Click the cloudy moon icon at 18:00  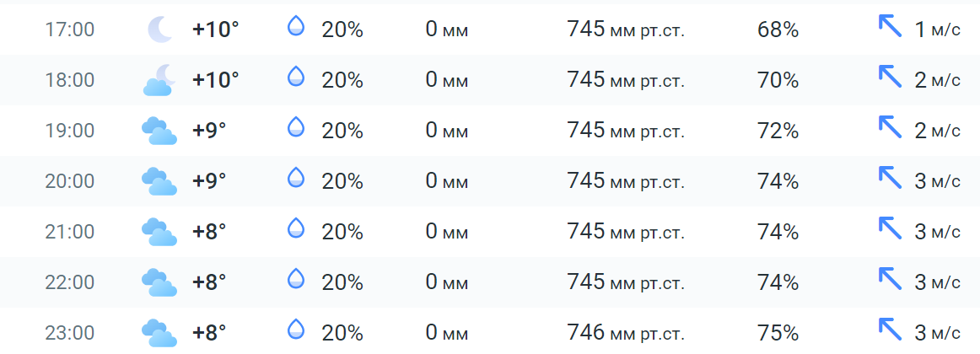point(159,80)
